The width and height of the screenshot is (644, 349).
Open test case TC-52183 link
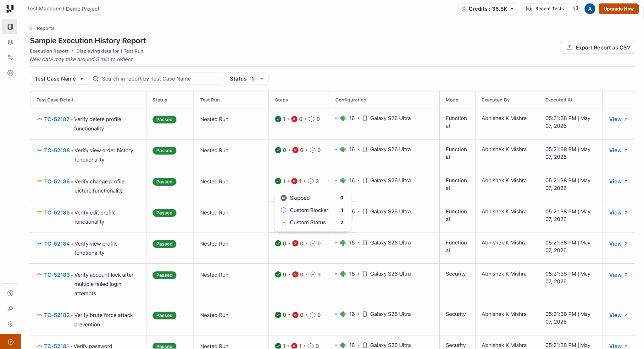click(57, 275)
